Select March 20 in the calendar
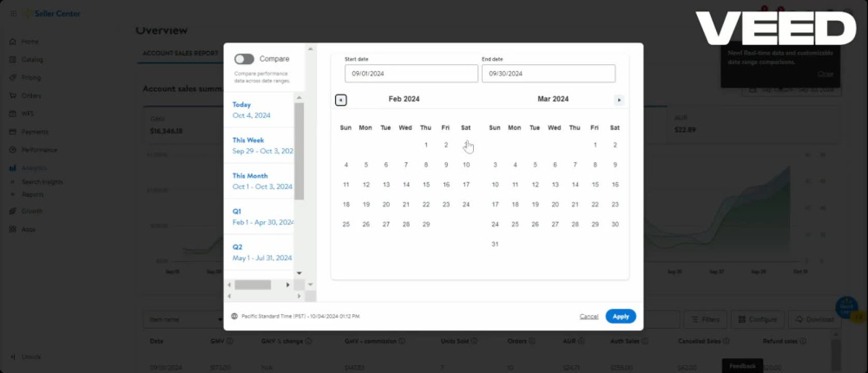Screen dimensions: 868x373 tap(555, 204)
